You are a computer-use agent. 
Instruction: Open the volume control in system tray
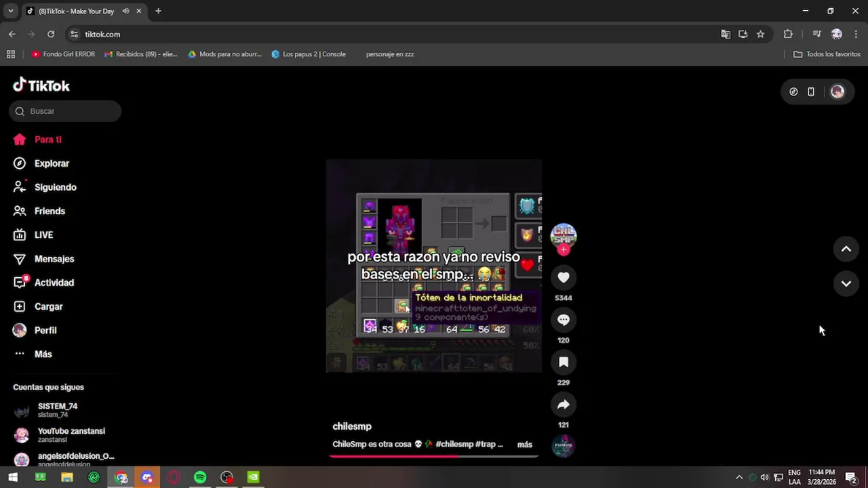click(765, 477)
